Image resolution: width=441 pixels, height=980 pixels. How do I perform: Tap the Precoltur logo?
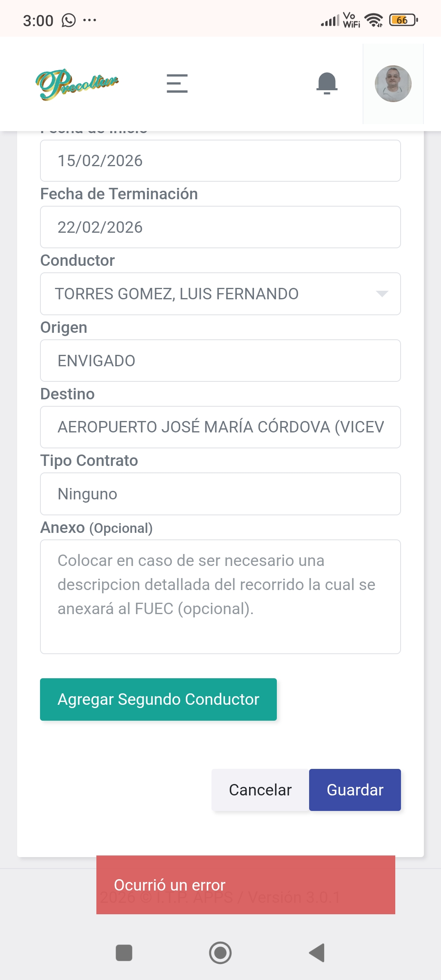(77, 84)
